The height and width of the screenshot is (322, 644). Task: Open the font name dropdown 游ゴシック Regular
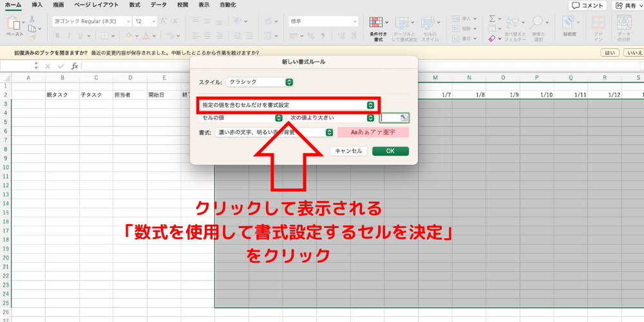(92, 21)
